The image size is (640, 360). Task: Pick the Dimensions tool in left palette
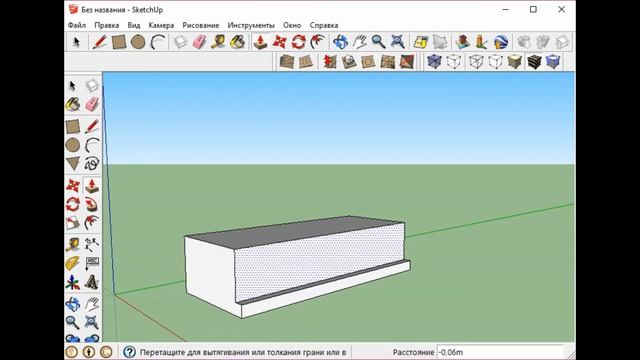(x=92, y=245)
